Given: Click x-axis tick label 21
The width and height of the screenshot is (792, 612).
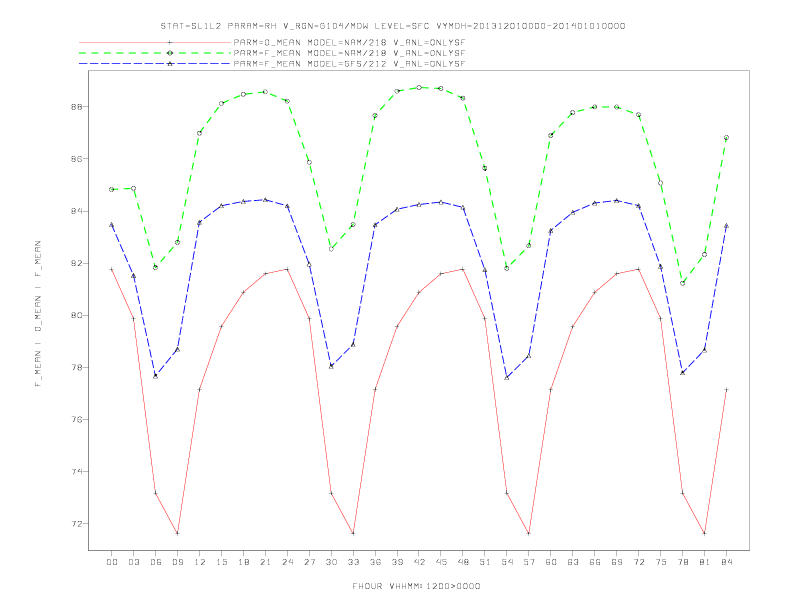Looking at the screenshot, I should [265, 562].
